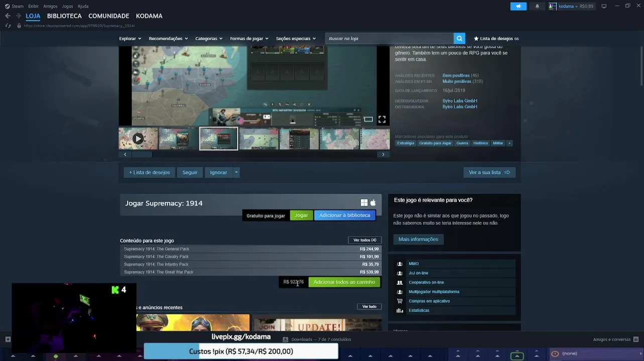Open Amigos e conversas panel
The image size is (644, 361).
click(x=615, y=339)
